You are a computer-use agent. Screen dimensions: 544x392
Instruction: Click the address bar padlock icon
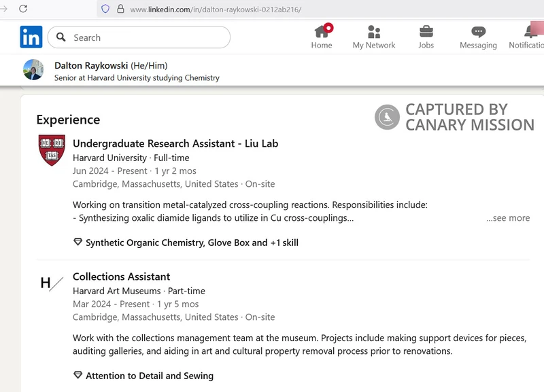(x=121, y=10)
